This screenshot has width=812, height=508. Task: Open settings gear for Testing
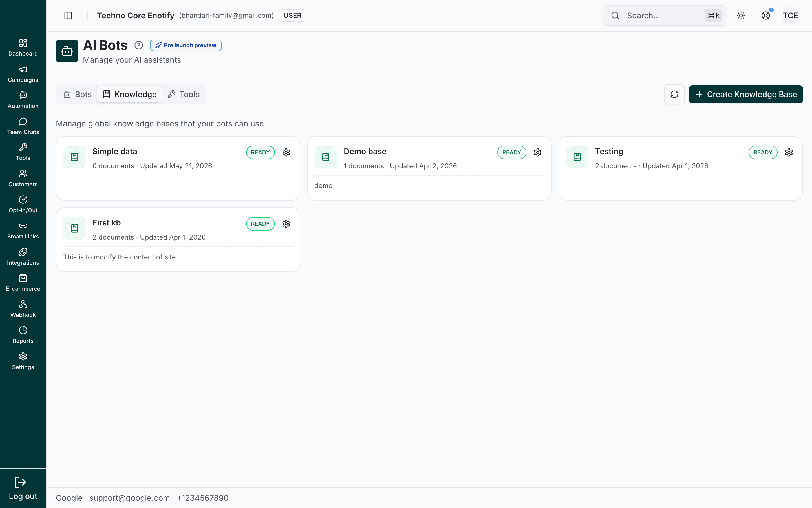pos(789,152)
